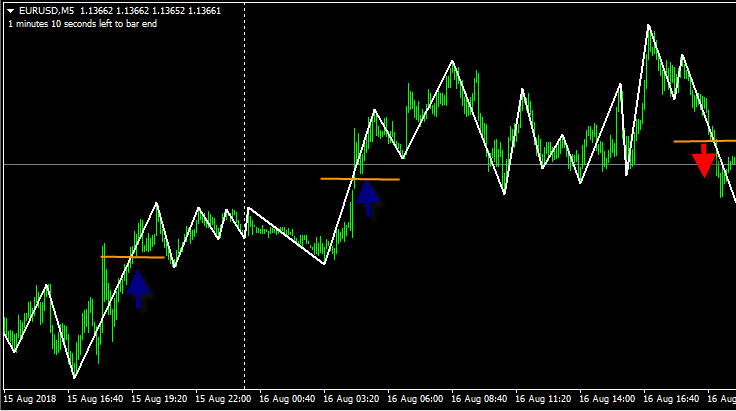Click the red down sell arrow

(x=704, y=160)
